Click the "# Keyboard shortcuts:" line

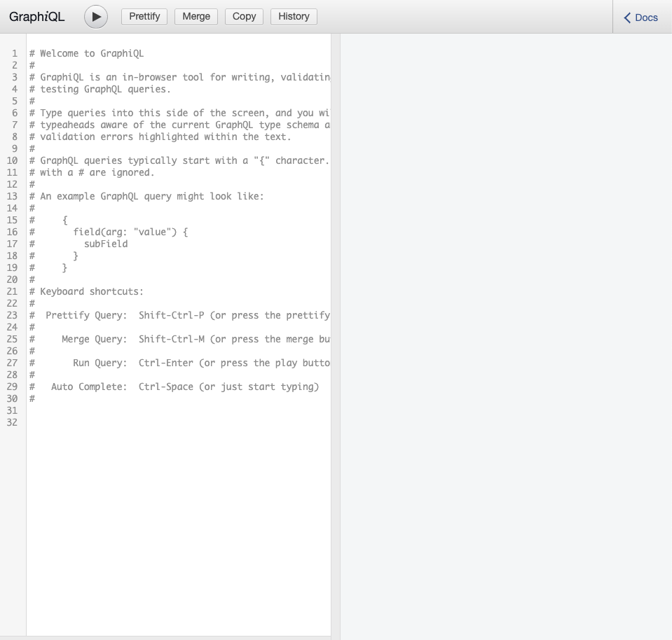click(86, 291)
